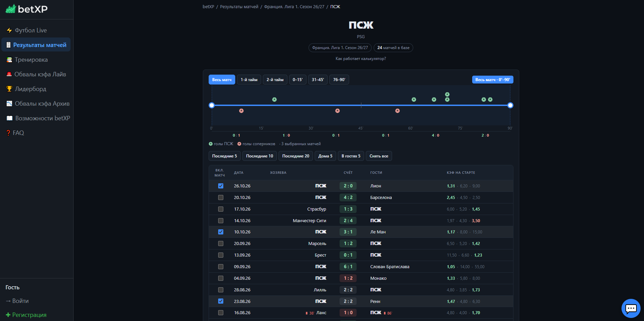This screenshot has height=321, width=644.
Task: Click the Весь матч · 0'–90' range badge
Action: coord(493,80)
